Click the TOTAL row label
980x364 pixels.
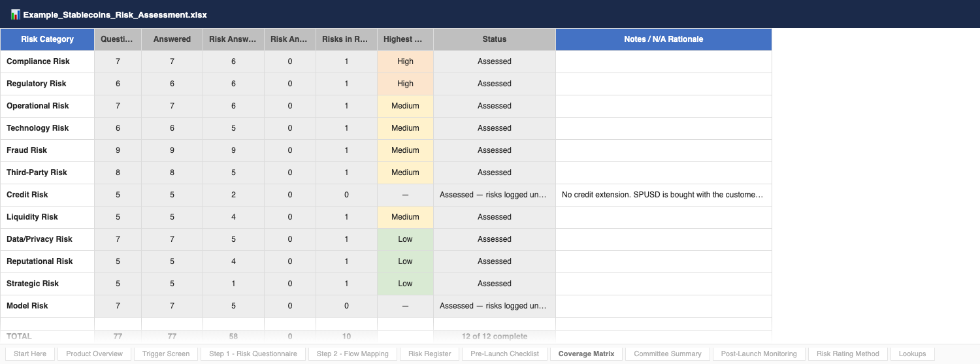click(x=48, y=336)
